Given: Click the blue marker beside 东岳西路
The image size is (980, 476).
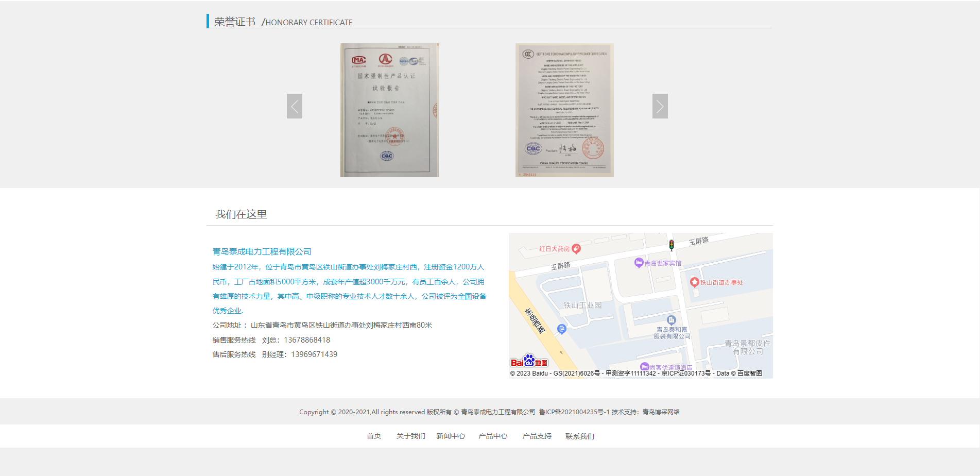Looking at the screenshot, I should click(x=562, y=329).
